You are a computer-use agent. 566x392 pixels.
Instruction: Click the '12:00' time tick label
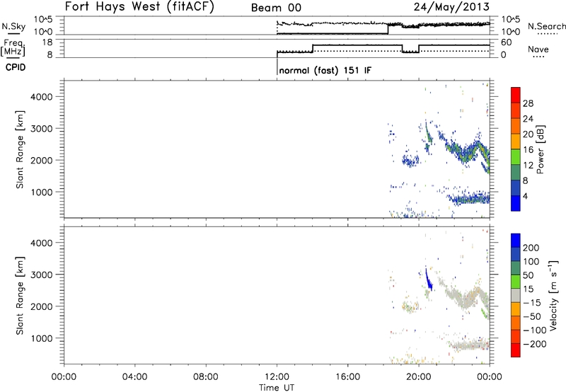[x=277, y=377]
